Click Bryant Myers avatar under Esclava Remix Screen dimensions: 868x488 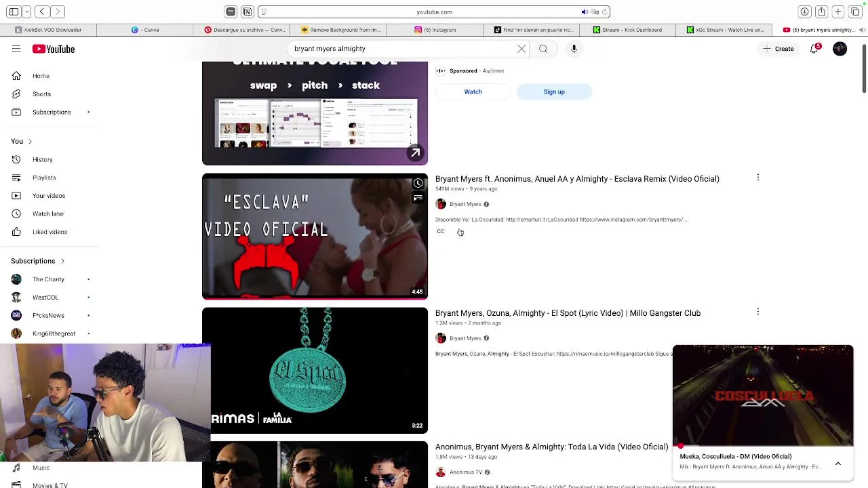(x=441, y=204)
